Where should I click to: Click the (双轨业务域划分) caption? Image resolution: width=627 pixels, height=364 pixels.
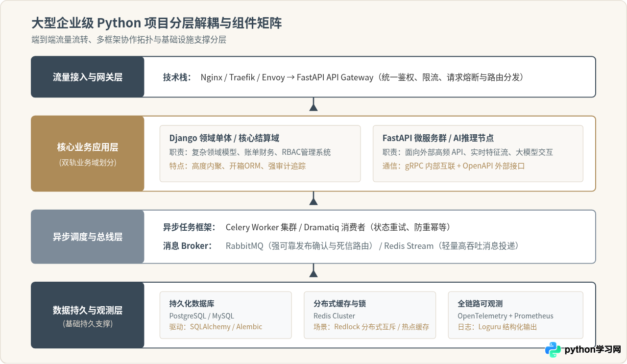(88, 163)
